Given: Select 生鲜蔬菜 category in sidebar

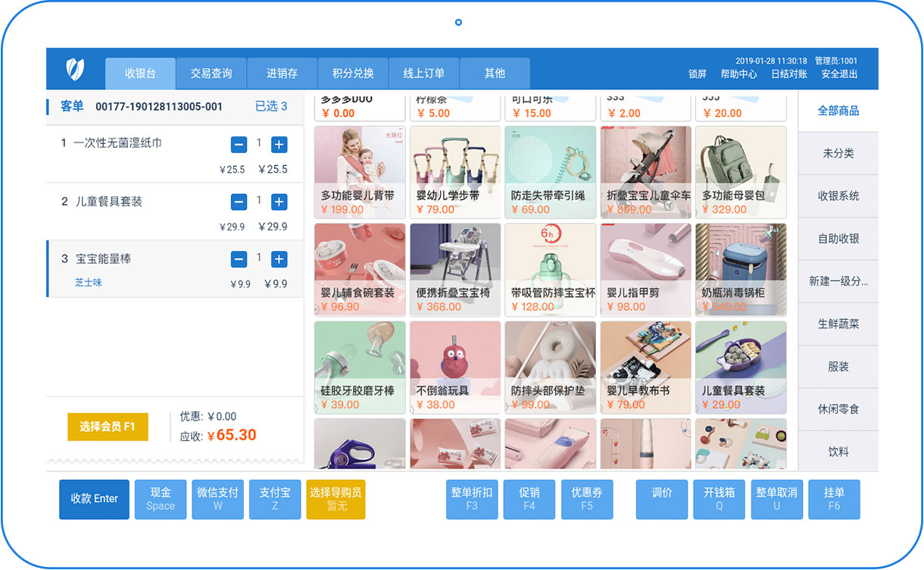Looking at the screenshot, I should click(x=838, y=324).
